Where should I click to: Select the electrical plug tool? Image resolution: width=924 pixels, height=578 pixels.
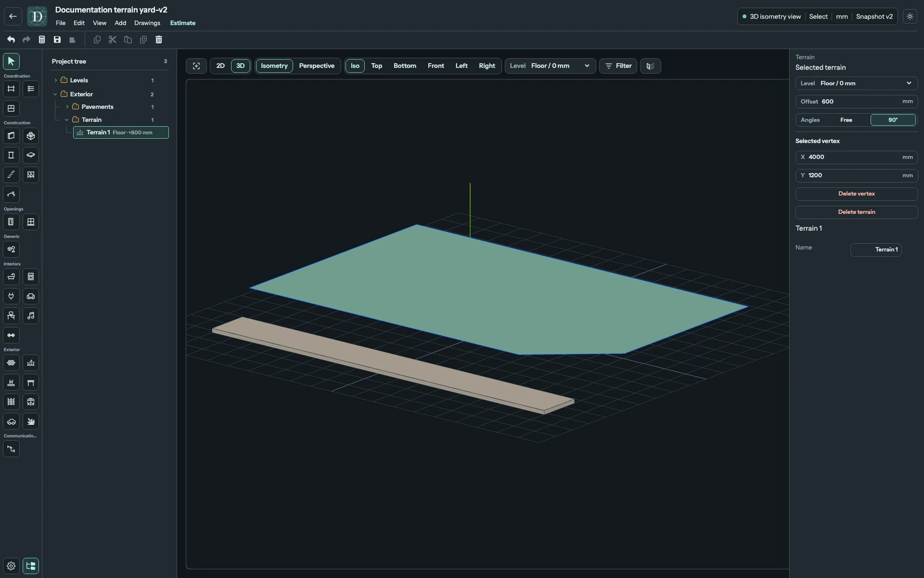[11, 296]
